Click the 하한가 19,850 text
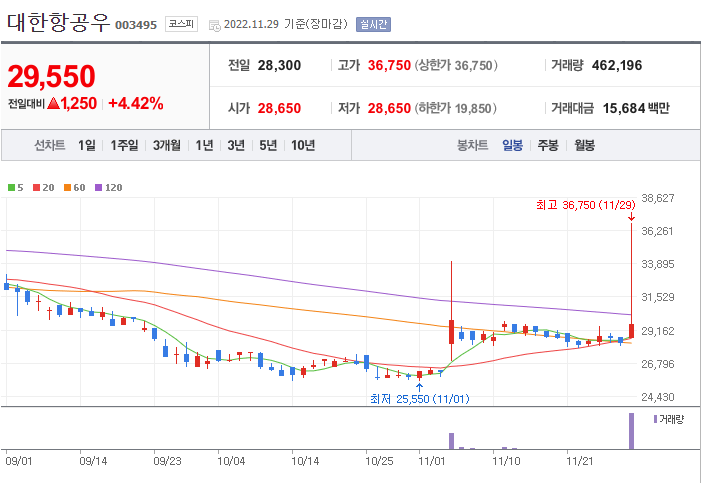This screenshot has height=483, width=701. click(456, 108)
